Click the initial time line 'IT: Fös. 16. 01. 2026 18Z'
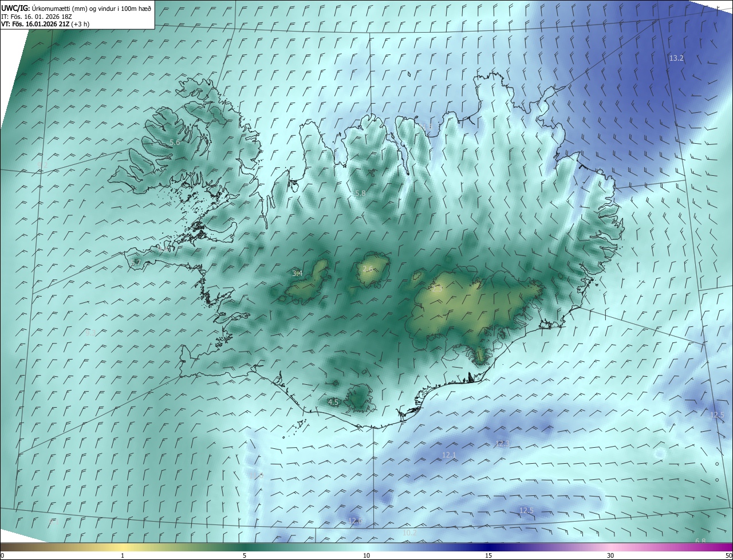The width and height of the screenshot is (733, 560). click(x=36, y=17)
